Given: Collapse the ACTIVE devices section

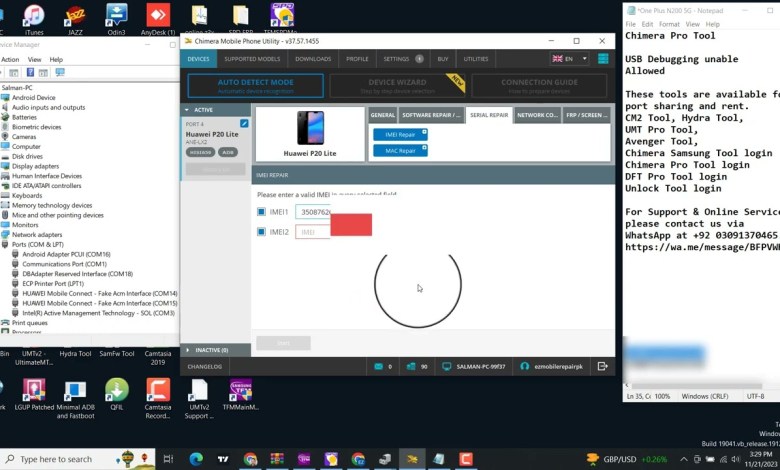Looking at the screenshot, I should click(x=215, y=110).
